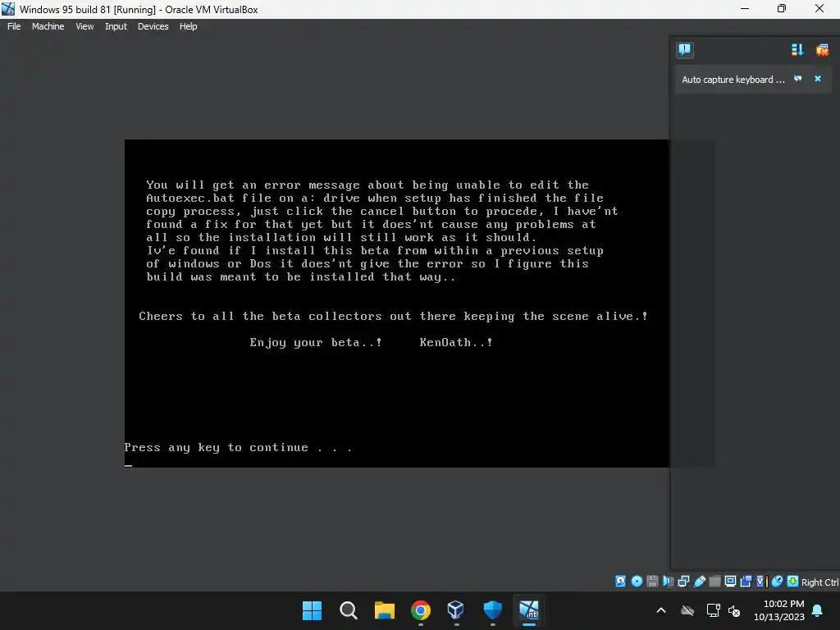Click the don't show again icon on the Auto capture keyboard notification
The image size is (840, 630).
coord(797,79)
